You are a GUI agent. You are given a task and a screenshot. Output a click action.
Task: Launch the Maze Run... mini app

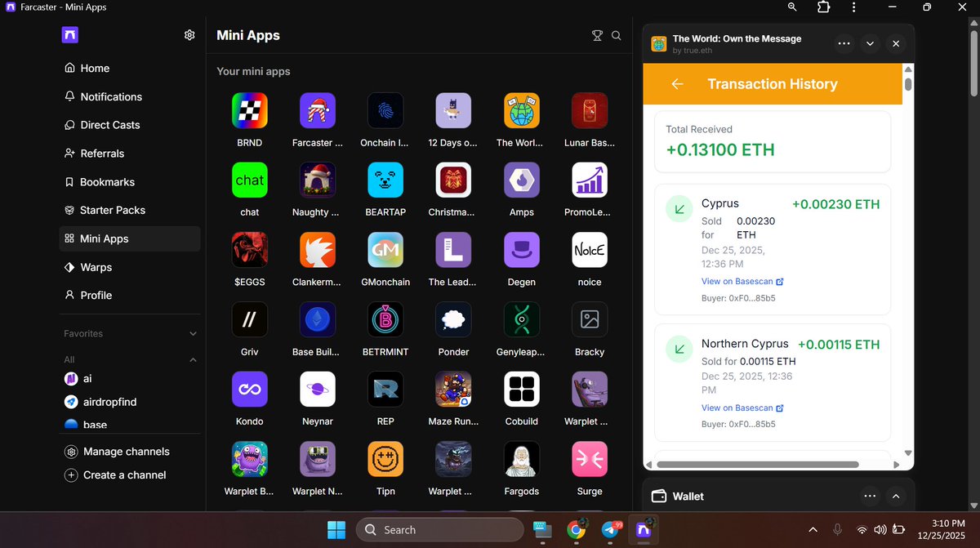453,390
